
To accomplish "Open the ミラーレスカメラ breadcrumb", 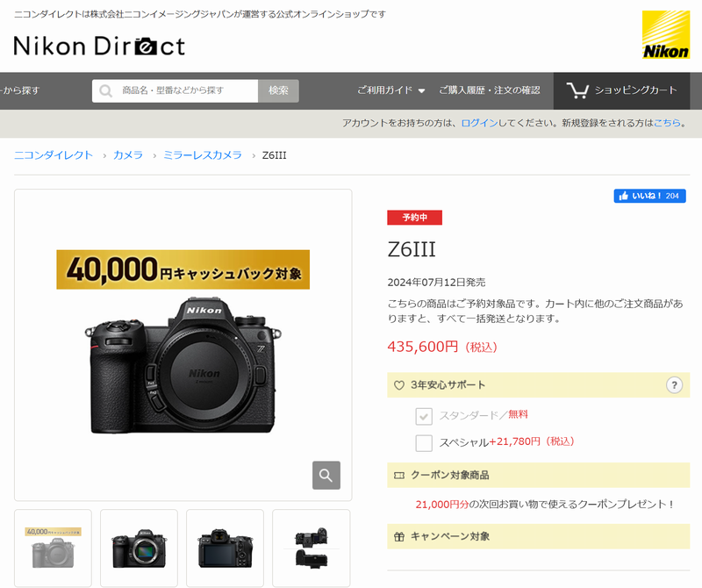I will coord(203,154).
